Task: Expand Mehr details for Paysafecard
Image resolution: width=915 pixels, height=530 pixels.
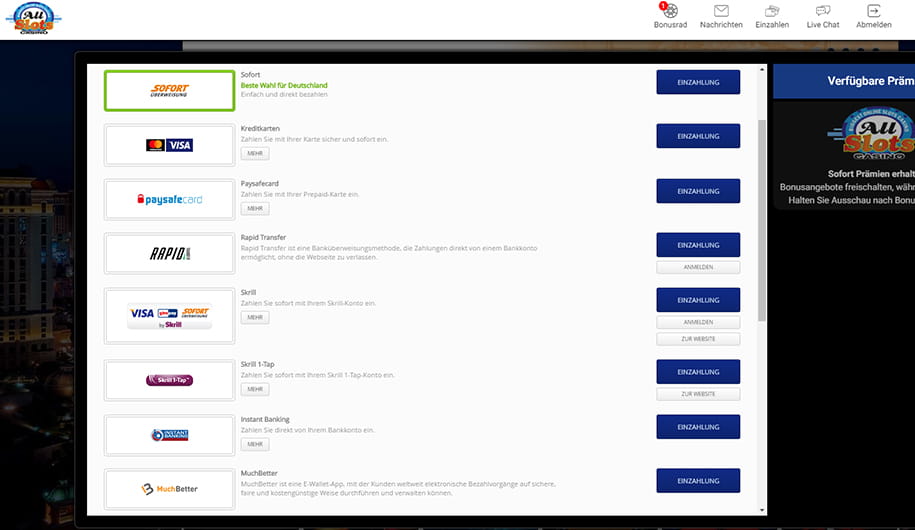Action: point(255,208)
